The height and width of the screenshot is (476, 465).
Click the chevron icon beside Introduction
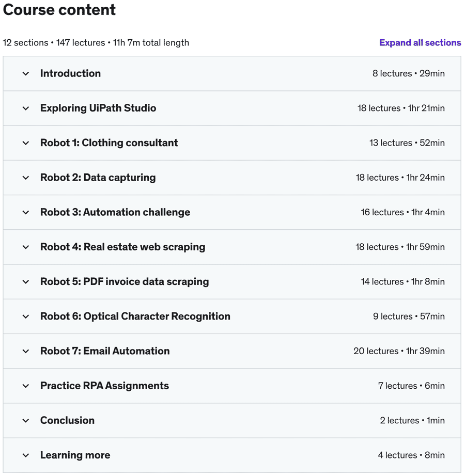tap(26, 74)
